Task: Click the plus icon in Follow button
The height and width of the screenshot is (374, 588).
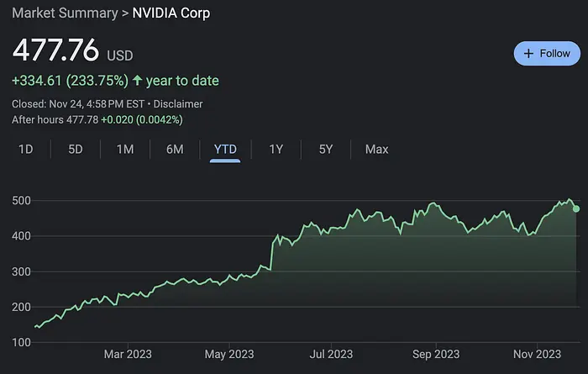Action: pyautogui.click(x=528, y=54)
